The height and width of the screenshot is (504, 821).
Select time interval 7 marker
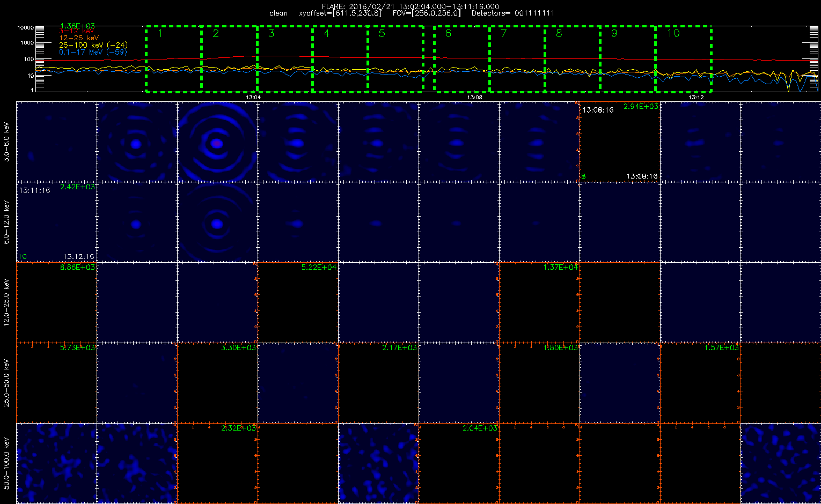(503, 34)
